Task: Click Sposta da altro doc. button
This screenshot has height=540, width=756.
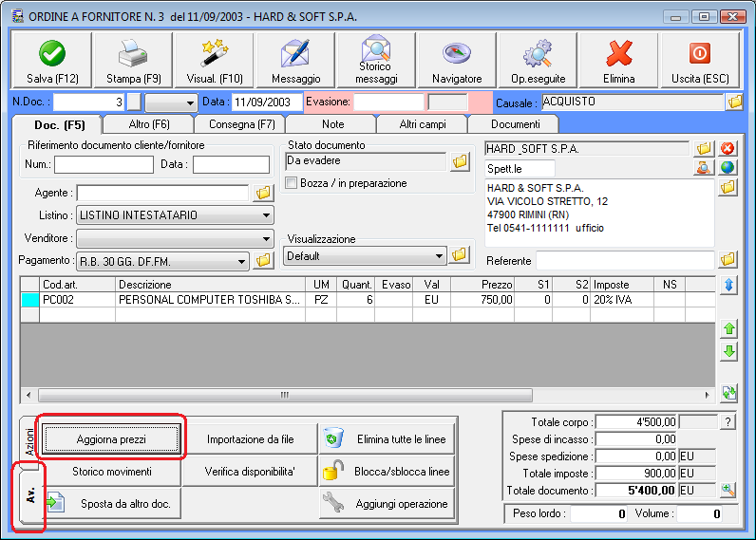Action: pyautogui.click(x=112, y=503)
